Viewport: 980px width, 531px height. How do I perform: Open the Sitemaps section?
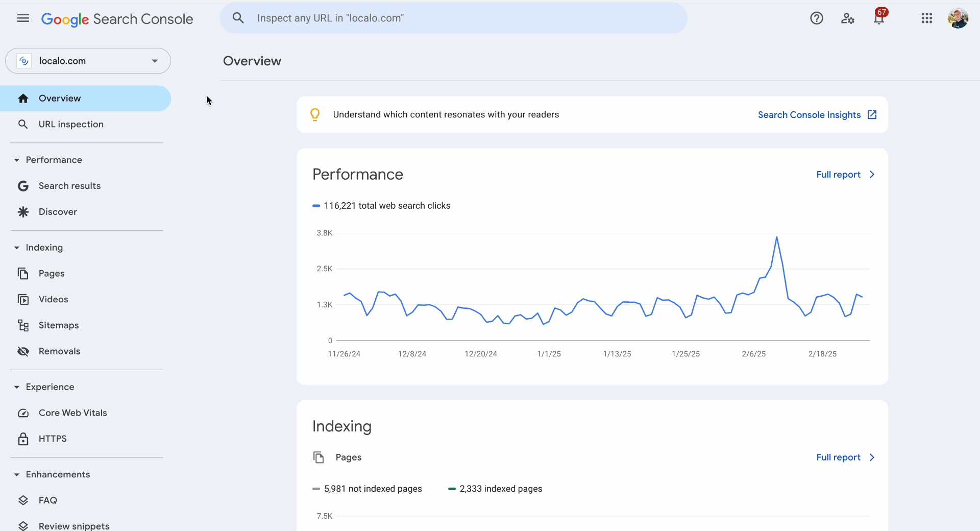59,325
